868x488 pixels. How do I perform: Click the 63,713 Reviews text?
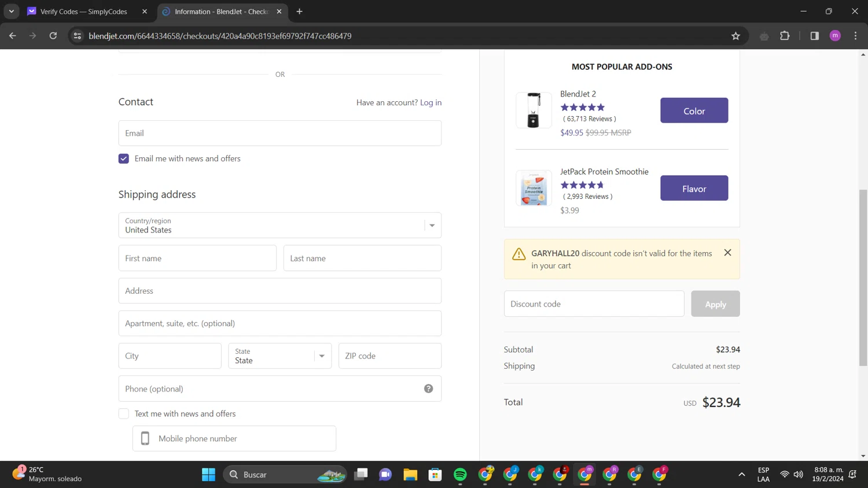[589, 119]
